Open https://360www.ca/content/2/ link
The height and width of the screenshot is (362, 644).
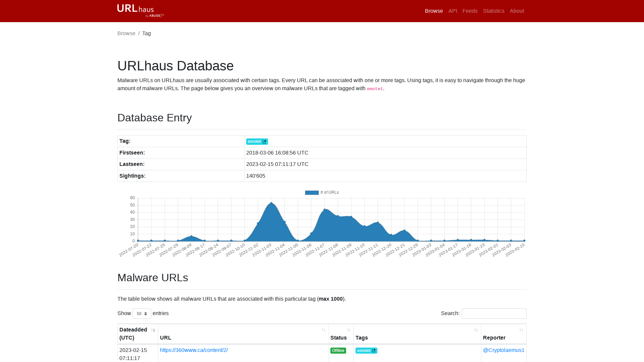194,350
